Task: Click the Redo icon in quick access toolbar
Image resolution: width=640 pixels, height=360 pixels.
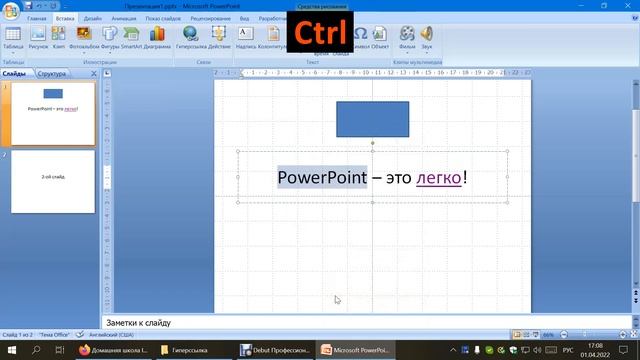Action: (53, 6)
